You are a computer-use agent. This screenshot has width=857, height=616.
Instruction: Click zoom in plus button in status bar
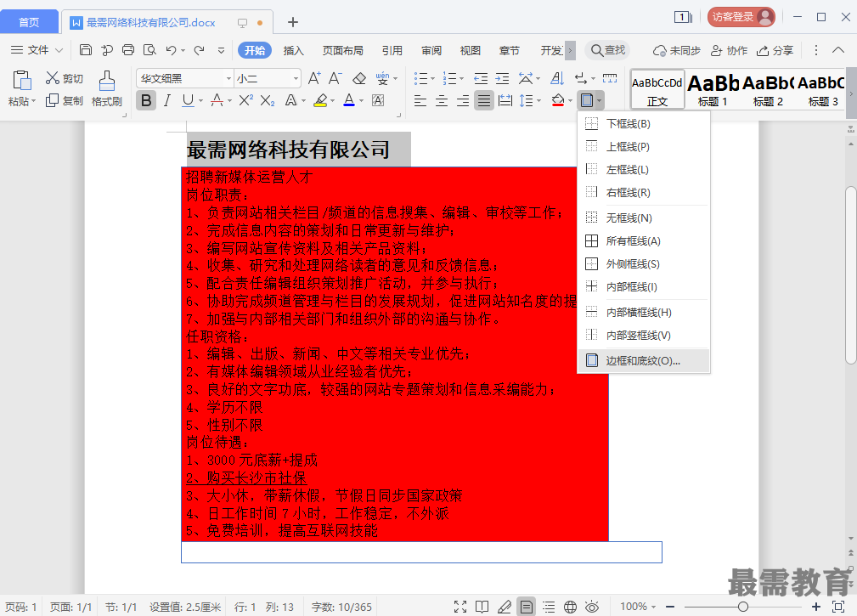pyautogui.click(x=816, y=607)
